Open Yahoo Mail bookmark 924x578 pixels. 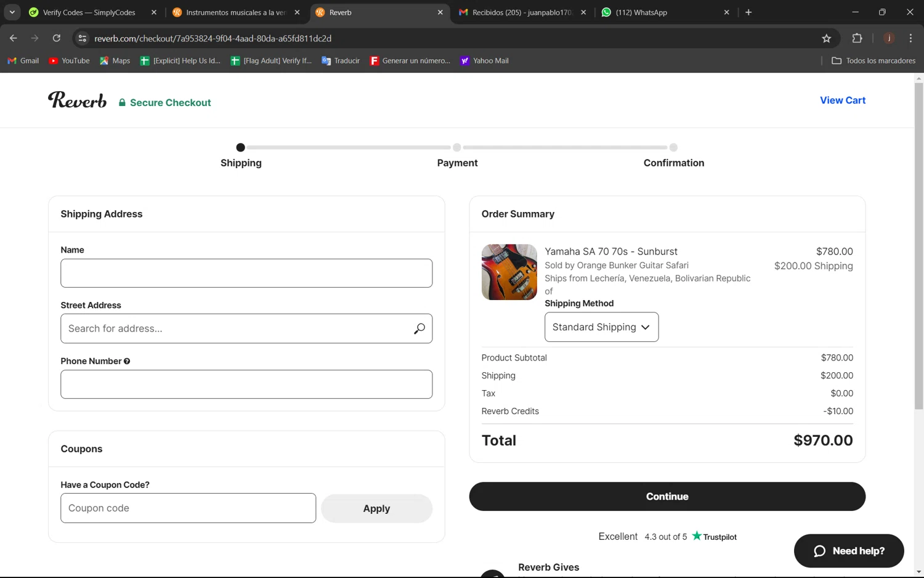tap(484, 60)
